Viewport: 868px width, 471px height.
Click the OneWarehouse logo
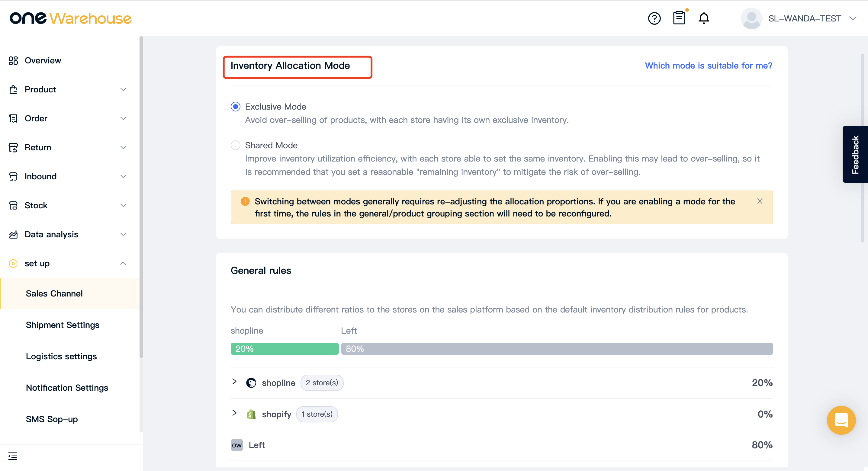pyautogui.click(x=70, y=18)
